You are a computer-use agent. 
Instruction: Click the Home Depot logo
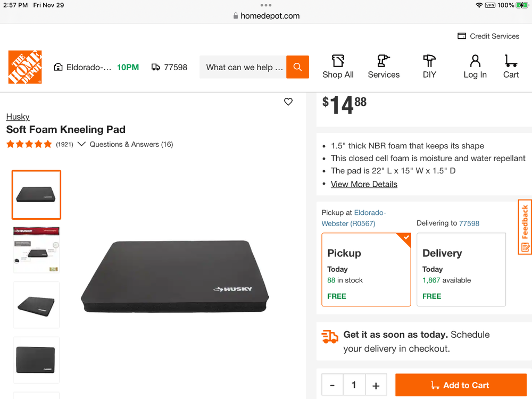[25, 67]
